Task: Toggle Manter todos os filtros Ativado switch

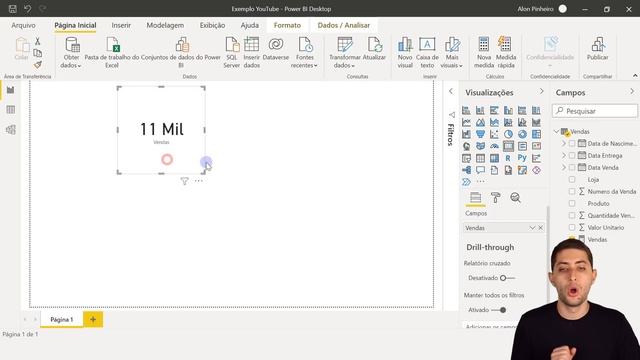Action: 499,310
